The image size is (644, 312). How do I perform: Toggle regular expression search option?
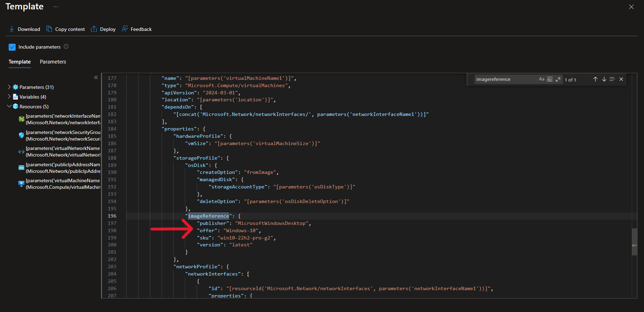(x=558, y=79)
